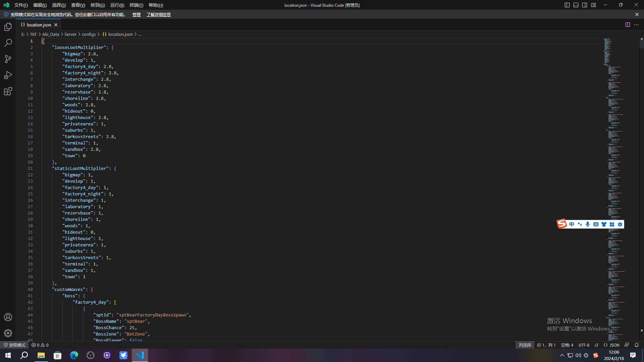This screenshot has width=644, height=362.
Task: Toggle the secondary side bar layout button
Action: click(585, 5)
